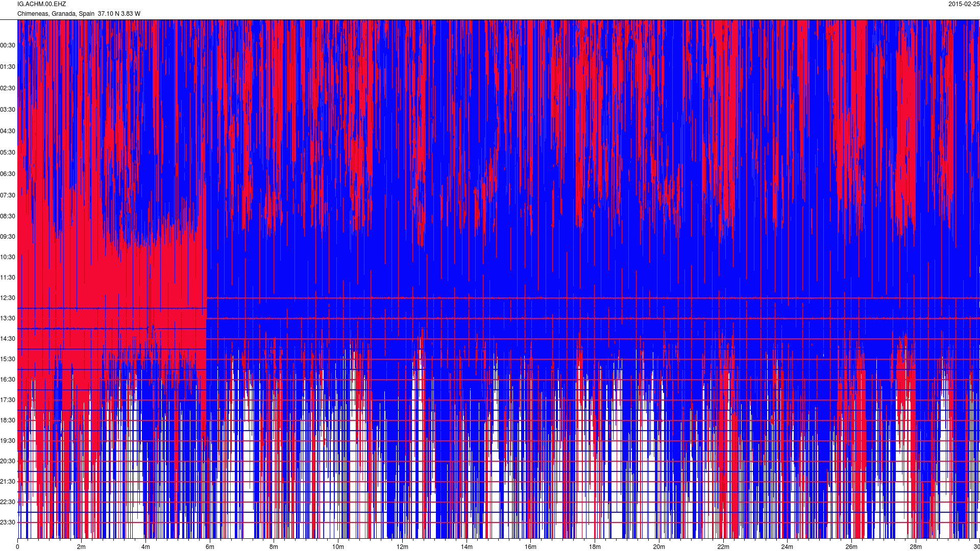Click the 01:30 time label
This screenshot has width=980, height=551.
point(8,67)
